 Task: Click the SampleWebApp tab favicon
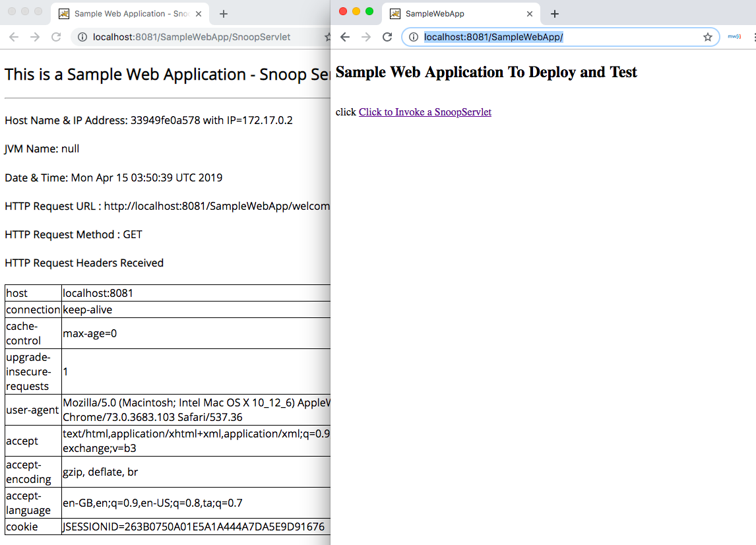point(395,14)
